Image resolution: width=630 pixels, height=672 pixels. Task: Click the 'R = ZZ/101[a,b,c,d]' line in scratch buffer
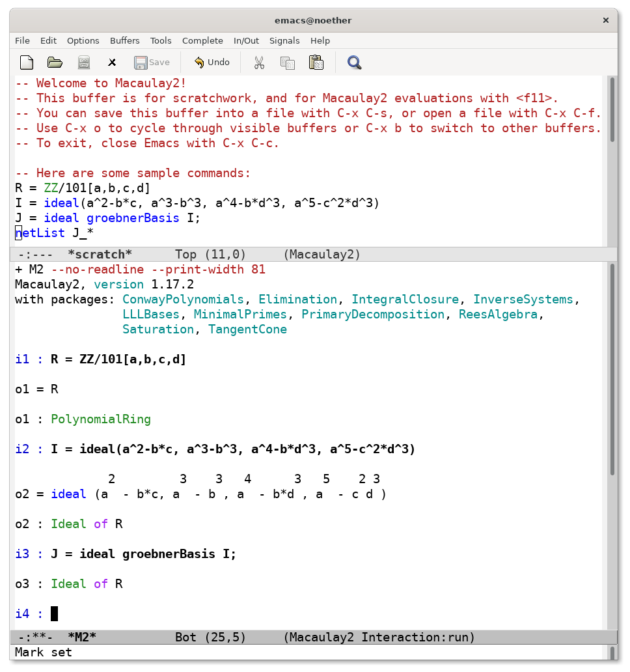83,188
